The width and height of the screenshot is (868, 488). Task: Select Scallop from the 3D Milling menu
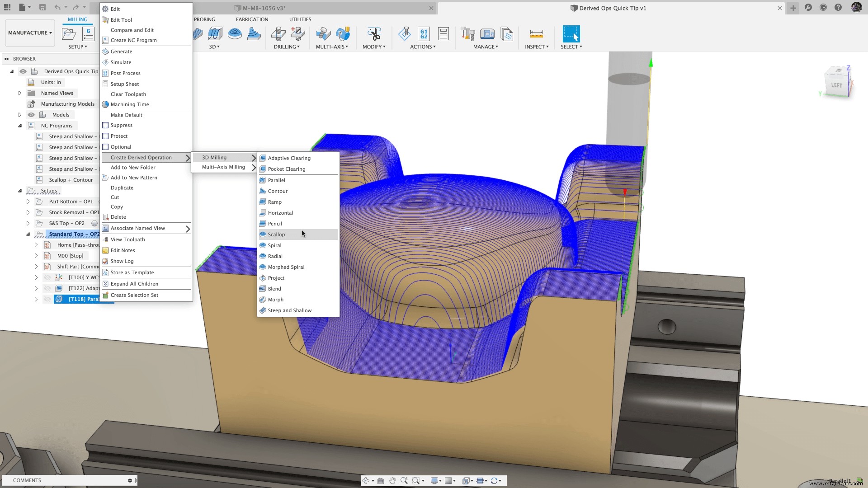click(x=276, y=234)
